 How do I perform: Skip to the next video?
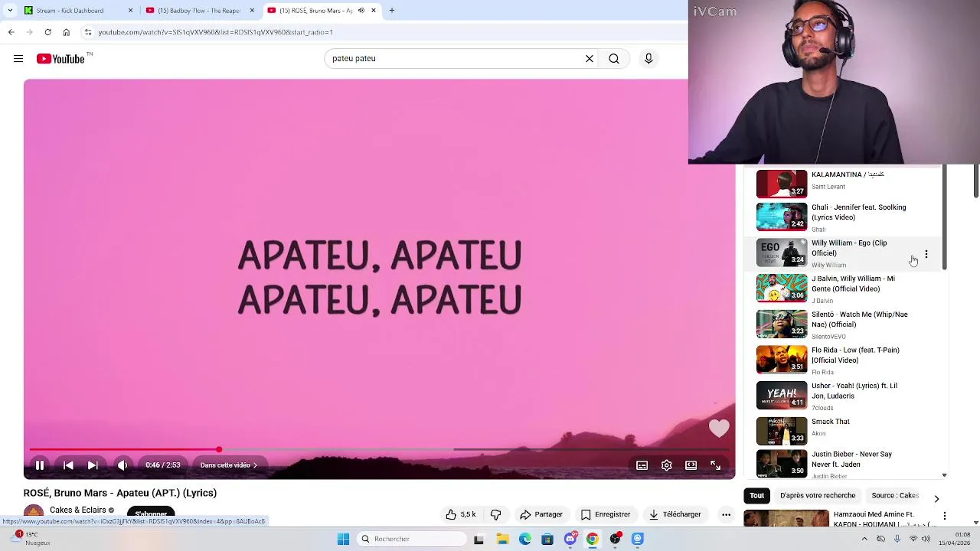point(93,465)
